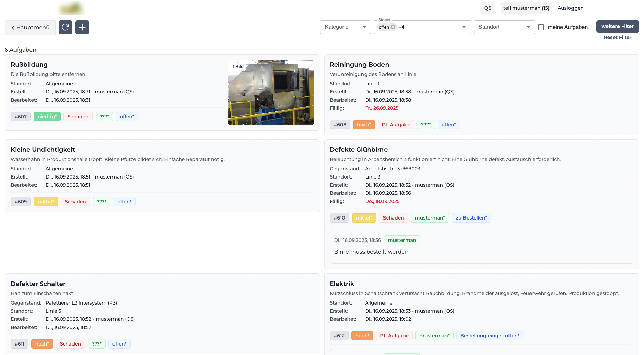Create a new task via plus icon
Screen dimensions: 644x355
[82, 27]
